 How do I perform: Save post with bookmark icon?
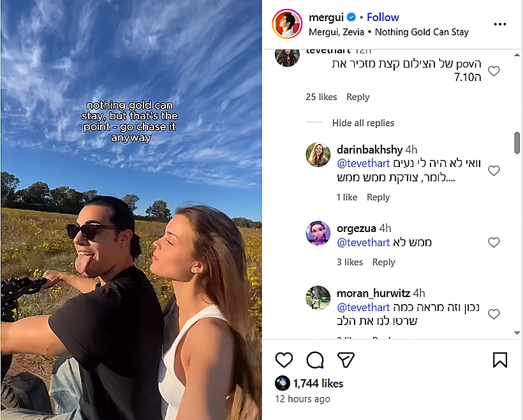tap(500, 361)
